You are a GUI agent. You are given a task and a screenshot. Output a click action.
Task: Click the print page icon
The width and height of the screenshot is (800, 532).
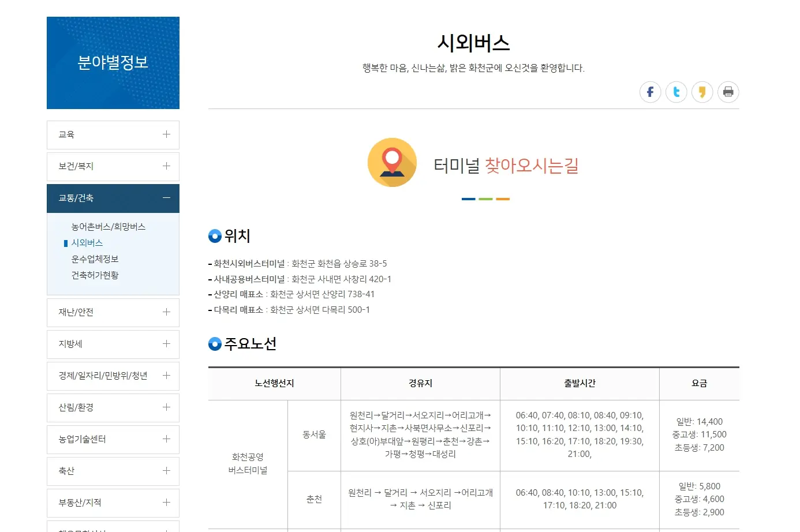(728, 92)
